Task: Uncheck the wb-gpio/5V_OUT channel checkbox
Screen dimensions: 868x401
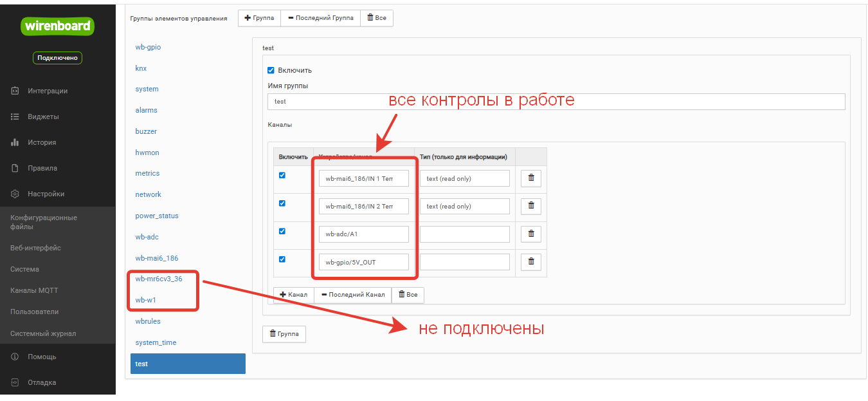Action: (x=282, y=259)
